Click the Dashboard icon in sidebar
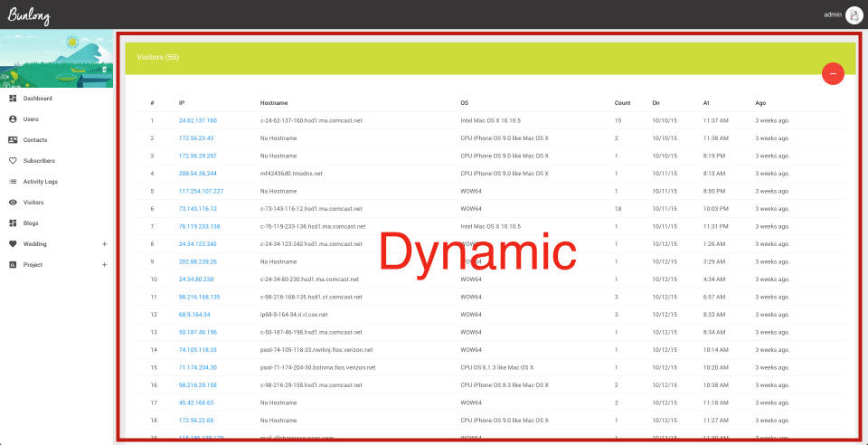Image resolution: width=868 pixels, height=445 pixels. (13, 98)
